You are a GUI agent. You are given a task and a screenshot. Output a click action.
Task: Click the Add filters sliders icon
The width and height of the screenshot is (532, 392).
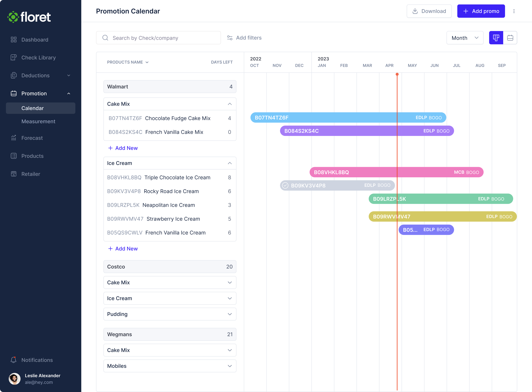pos(230,38)
